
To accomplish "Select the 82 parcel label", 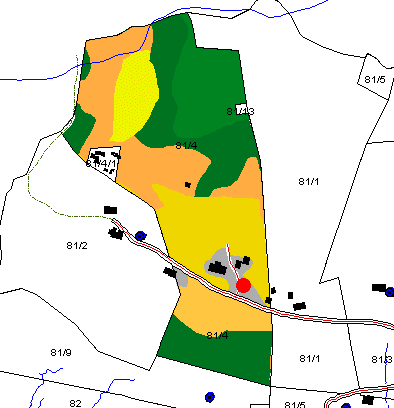I will [75, 403].
